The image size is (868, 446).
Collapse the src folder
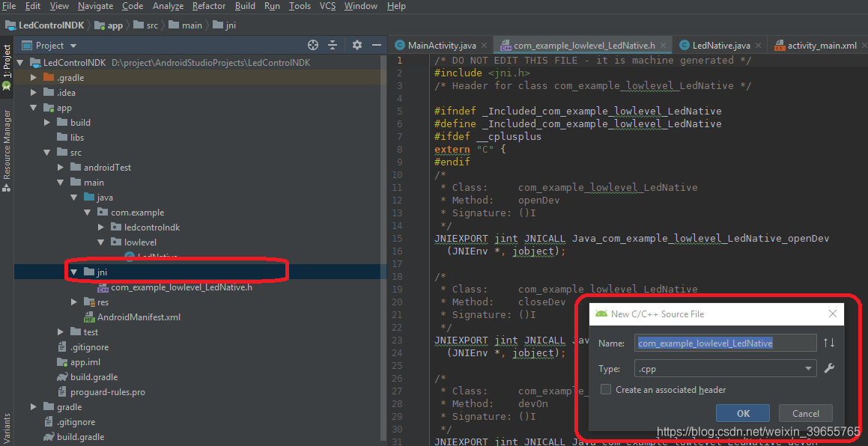pyautogui.click(x=48, y=152)
